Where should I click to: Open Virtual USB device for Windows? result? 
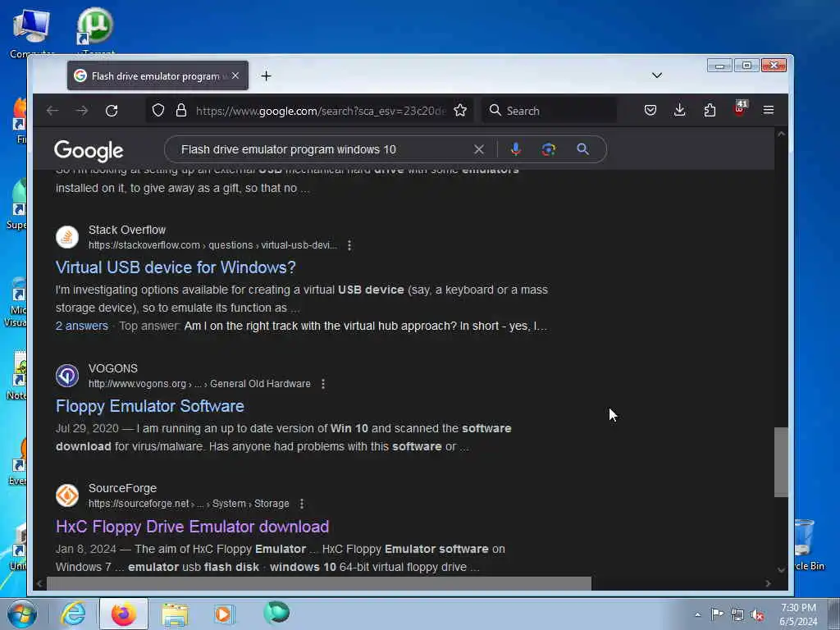[176, 267]
